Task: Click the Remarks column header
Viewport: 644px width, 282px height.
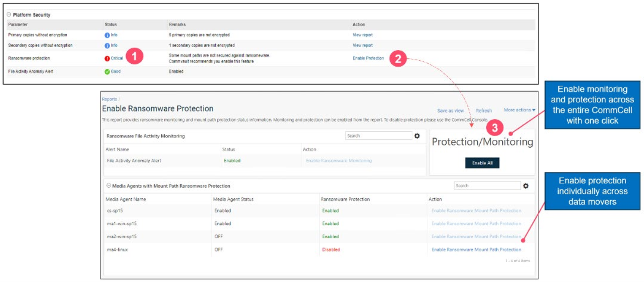Action: coord(177,25)
